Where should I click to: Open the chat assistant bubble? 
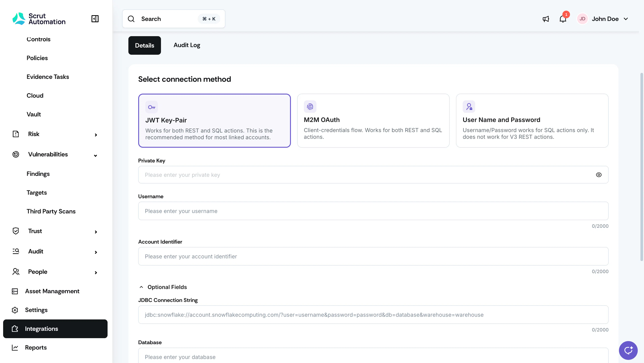(x=628, y=350)
